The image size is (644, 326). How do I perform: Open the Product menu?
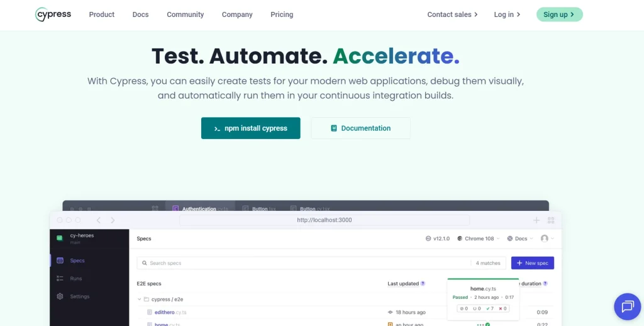point(102,14)
